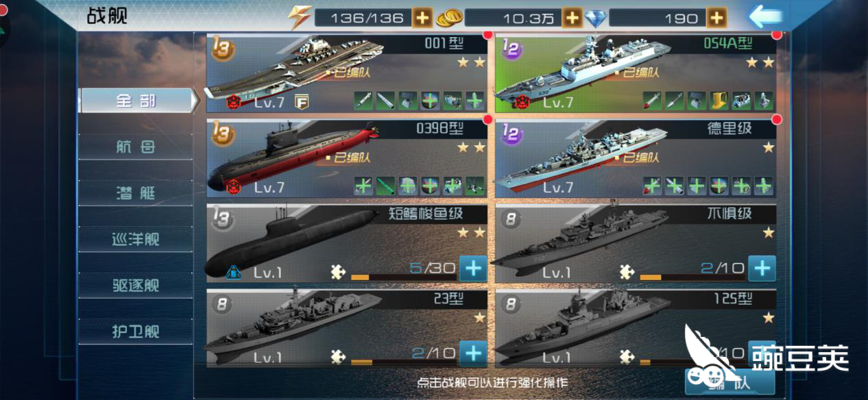Image resolution: width=868 pixels, height=400 pixels.
Task: Open the 潜艇 category tab
Action: (136, 192)
